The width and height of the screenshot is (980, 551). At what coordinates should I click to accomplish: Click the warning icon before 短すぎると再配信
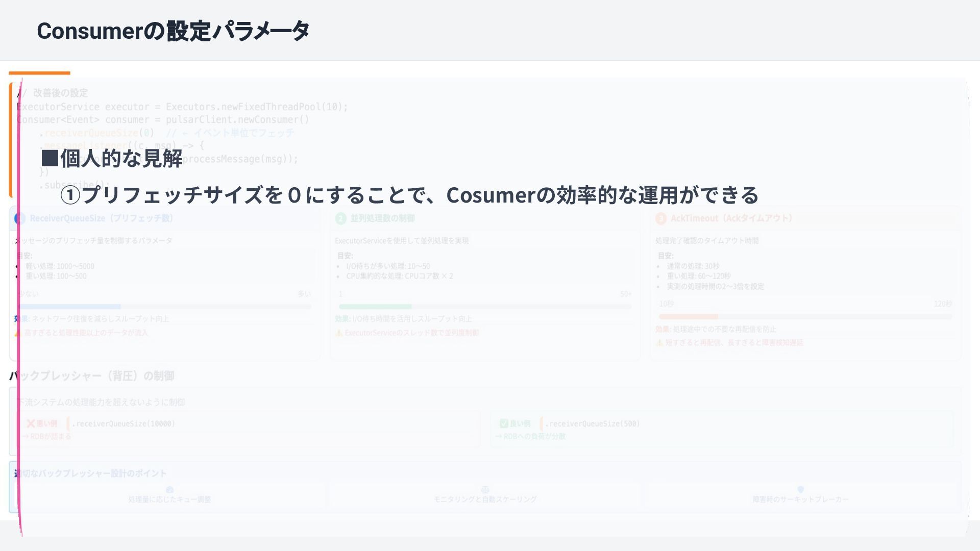659,343
